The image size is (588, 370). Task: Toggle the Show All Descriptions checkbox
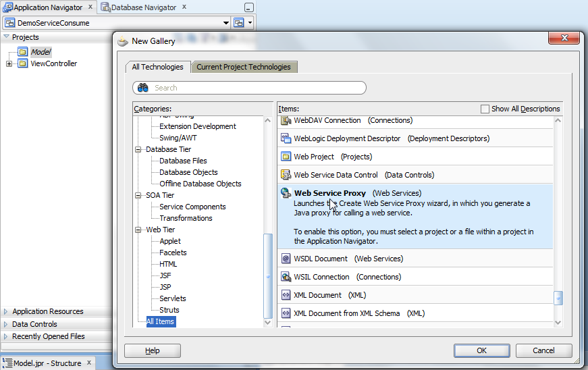point(485,109)
